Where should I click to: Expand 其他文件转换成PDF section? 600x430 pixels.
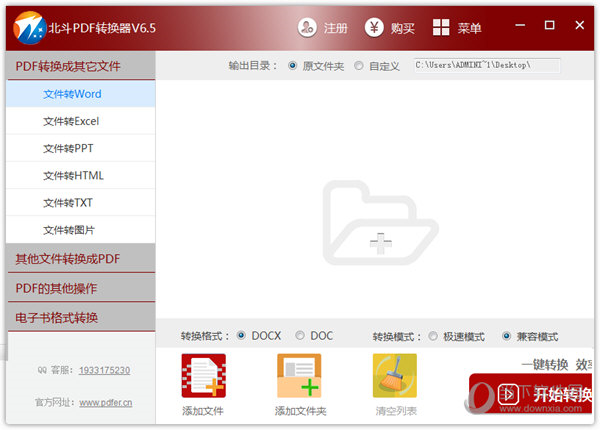[81, 259]
